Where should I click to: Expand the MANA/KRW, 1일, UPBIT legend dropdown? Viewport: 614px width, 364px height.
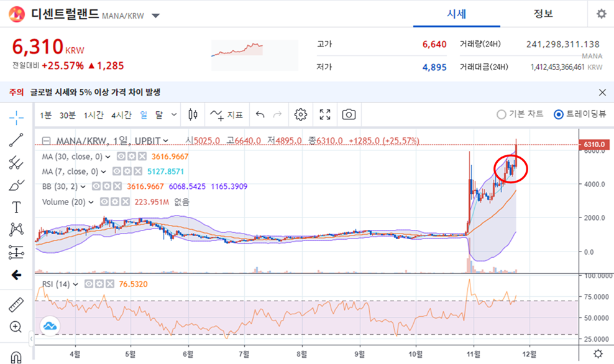[166, 141]
